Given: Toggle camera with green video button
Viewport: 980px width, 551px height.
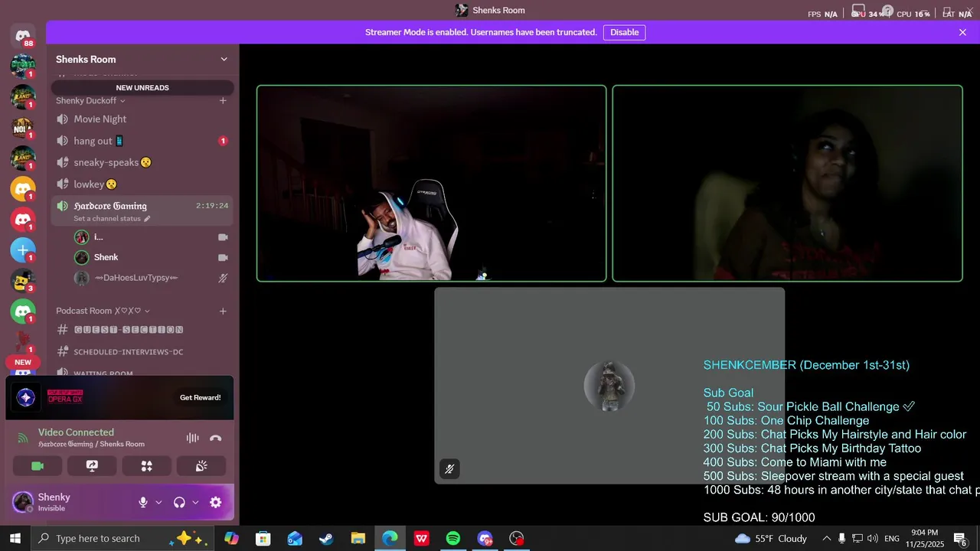Looking at the screenshot, I should click(37, 466).
